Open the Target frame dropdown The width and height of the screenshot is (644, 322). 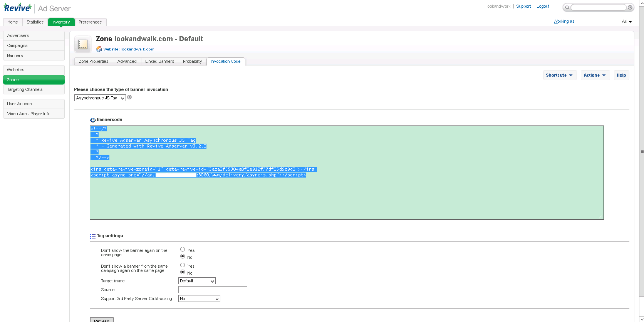[x=197, y=281]
